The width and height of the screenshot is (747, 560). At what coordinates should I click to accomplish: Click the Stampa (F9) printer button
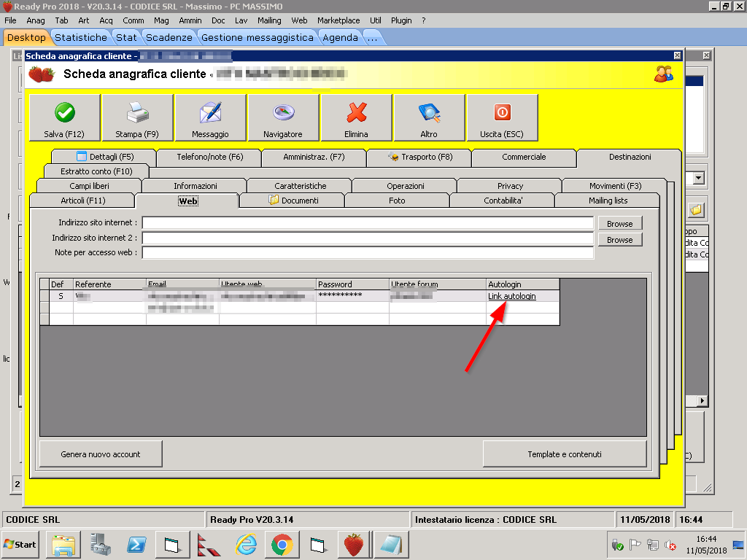[138, 117]
